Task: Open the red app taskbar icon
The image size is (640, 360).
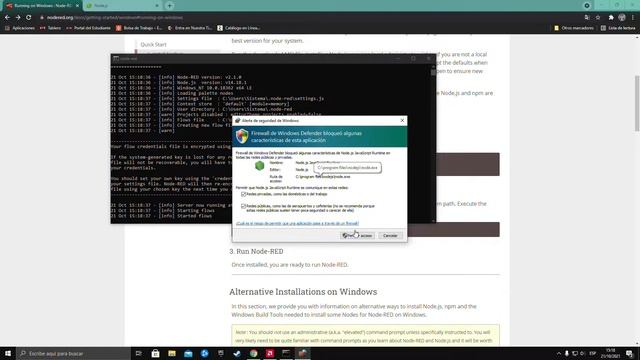Action: pyautogui.click(x=270, y=353)
